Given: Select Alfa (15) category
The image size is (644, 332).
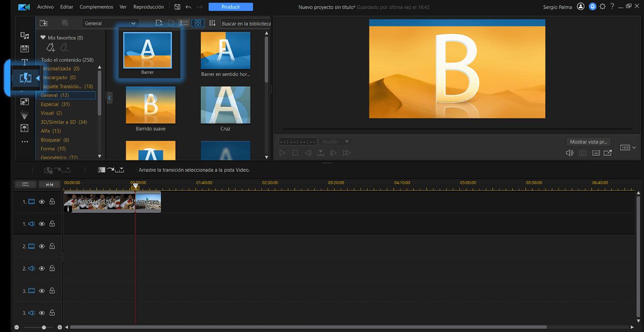Looking at the screenshot, I should pos(51,131).
